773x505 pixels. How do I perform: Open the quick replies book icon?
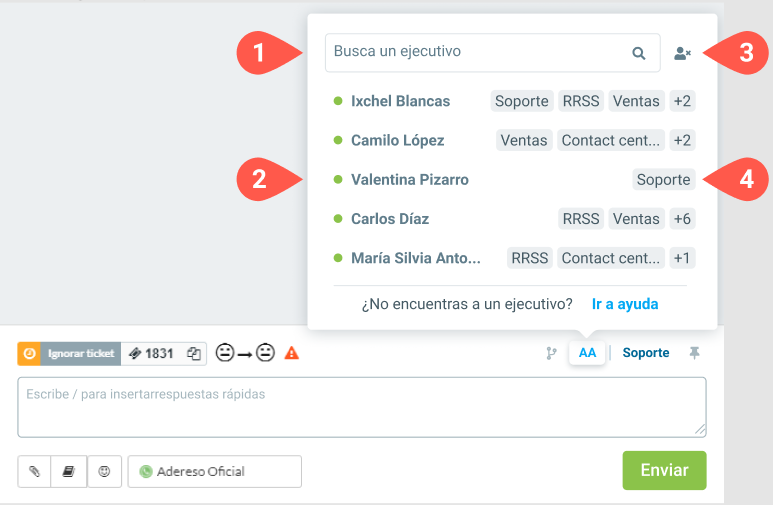(69, 471)
